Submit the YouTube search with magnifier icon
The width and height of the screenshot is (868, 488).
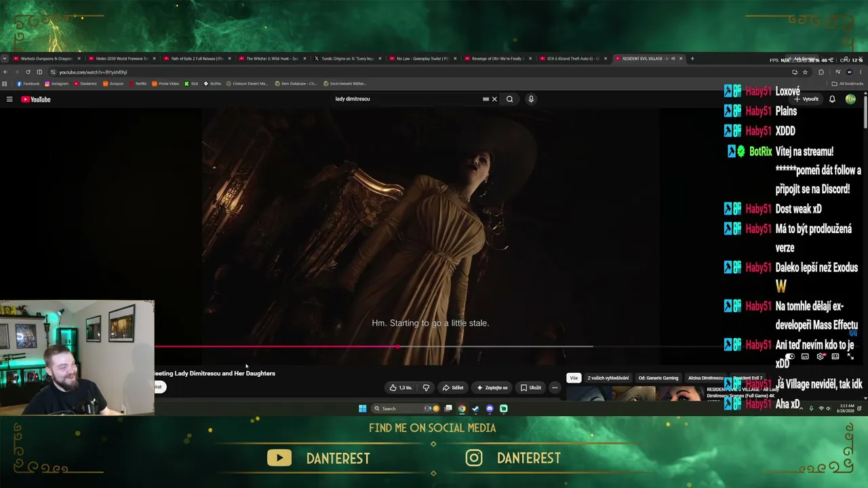click(509, 99)
